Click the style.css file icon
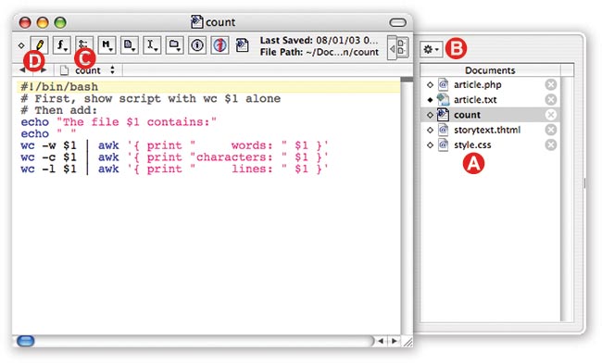 (443, 144)
